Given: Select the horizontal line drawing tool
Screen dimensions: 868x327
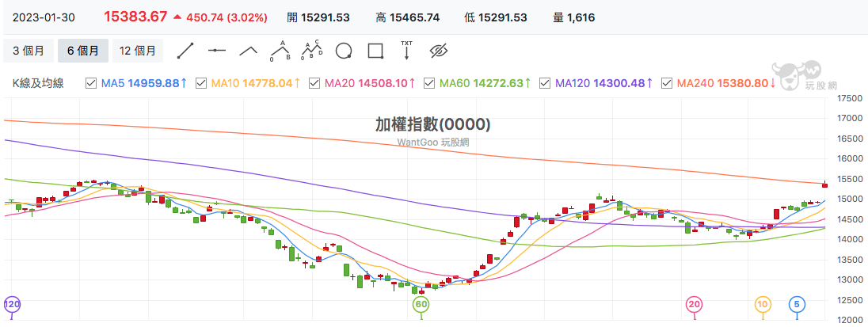Looking at the screenshot, I should (x=217, y=51).
